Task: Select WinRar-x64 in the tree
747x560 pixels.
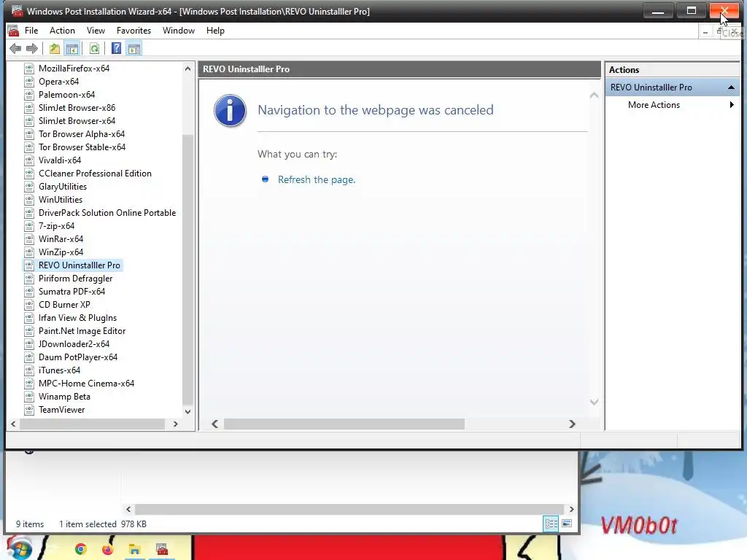Action: [61, 239]
